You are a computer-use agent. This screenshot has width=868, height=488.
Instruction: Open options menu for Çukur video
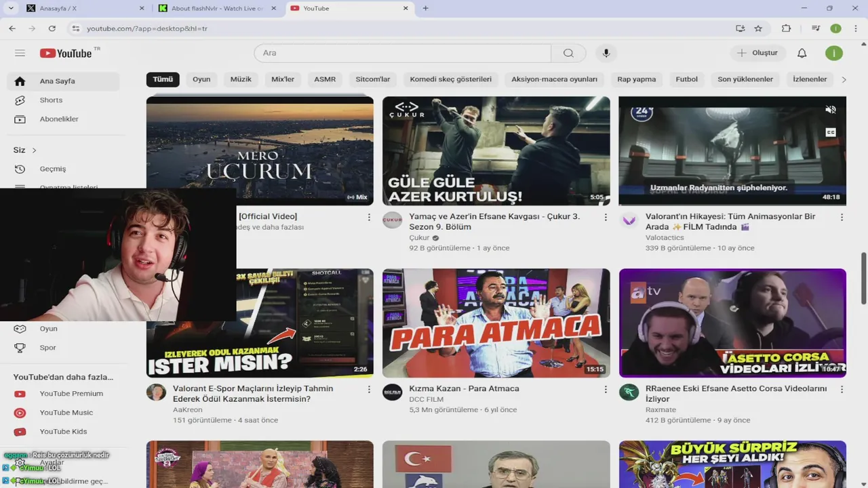tap(606, 218)
